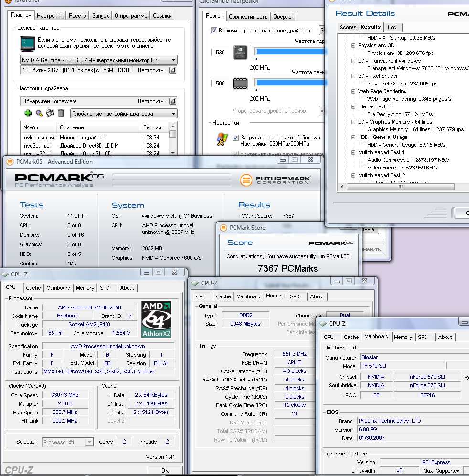The image size is (469, 476).
Task: Click the PCMark05 window title icon
Action: click(x=10, y=162)
